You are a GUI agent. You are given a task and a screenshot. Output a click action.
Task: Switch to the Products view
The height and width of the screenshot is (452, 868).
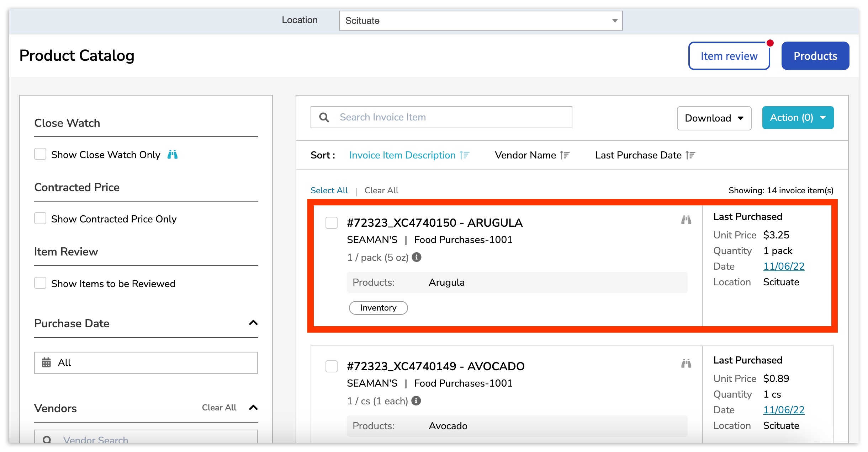pyautogui.click(x=815, y=55)
